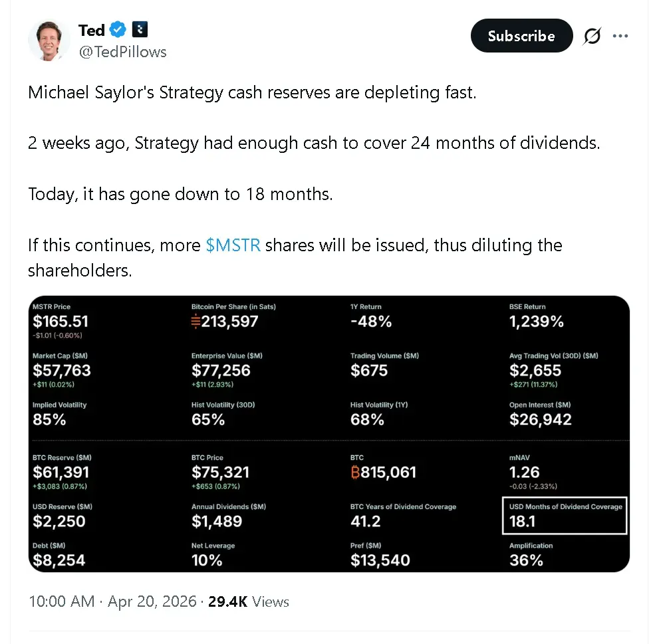Screen dimensions: 657x644
Task: Follow the $MSTR cashtag link
Action: [x=233, y=245]
